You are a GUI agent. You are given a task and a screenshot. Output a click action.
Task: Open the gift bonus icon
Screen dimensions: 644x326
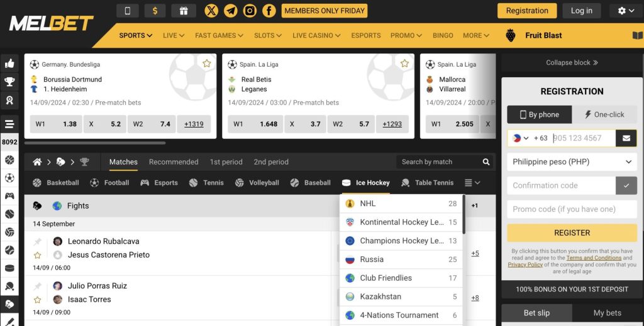[x=183, y=11]
